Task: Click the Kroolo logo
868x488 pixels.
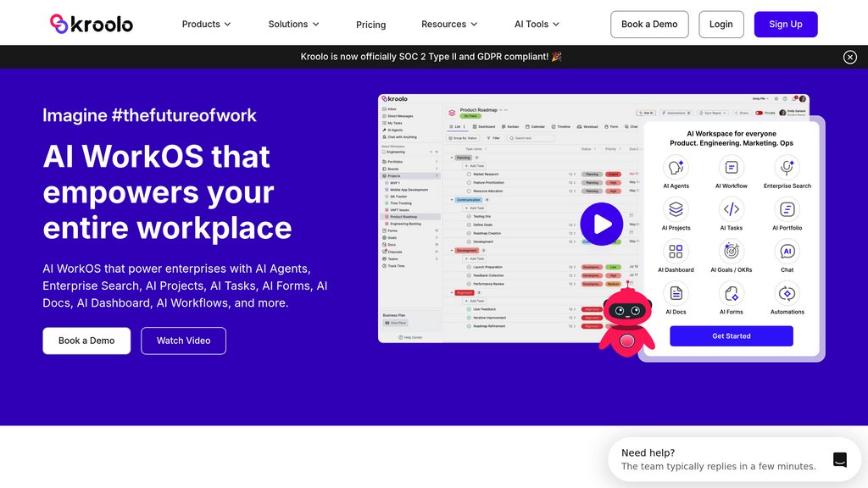Action: coord(92,25)
